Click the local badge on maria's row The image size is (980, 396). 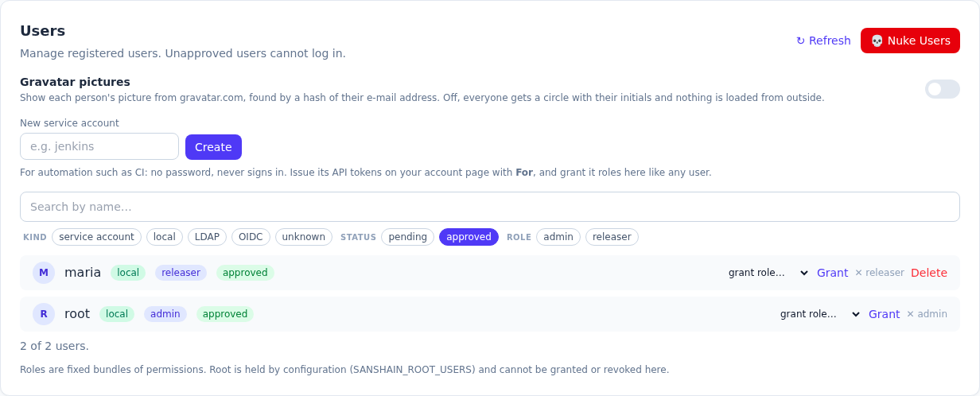point(128,273)
